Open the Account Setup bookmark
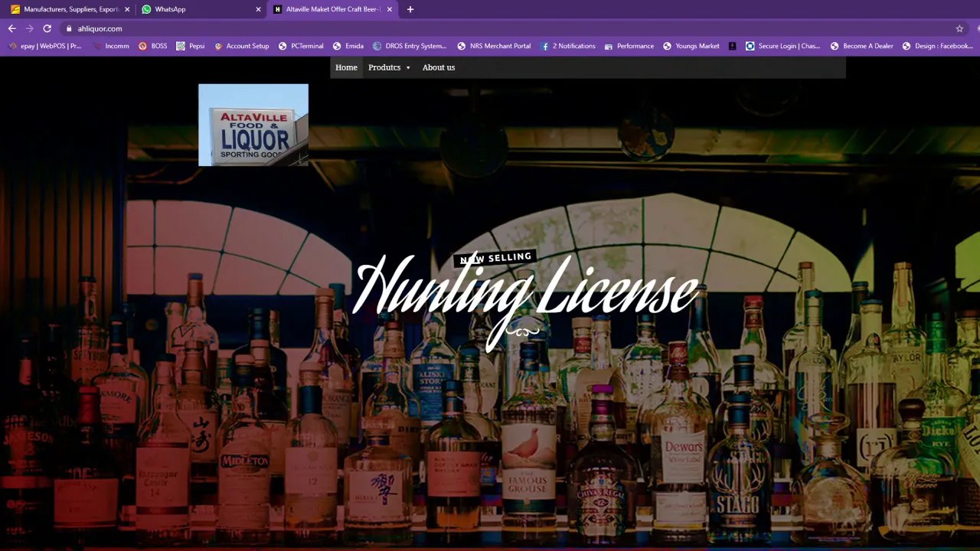This screenshot has height=551, width=980. [241, 46]
